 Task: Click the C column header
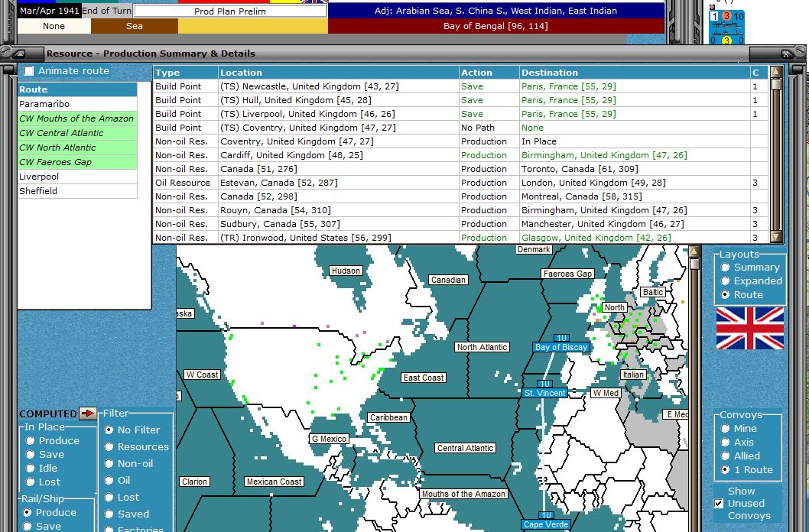[759, 73]
